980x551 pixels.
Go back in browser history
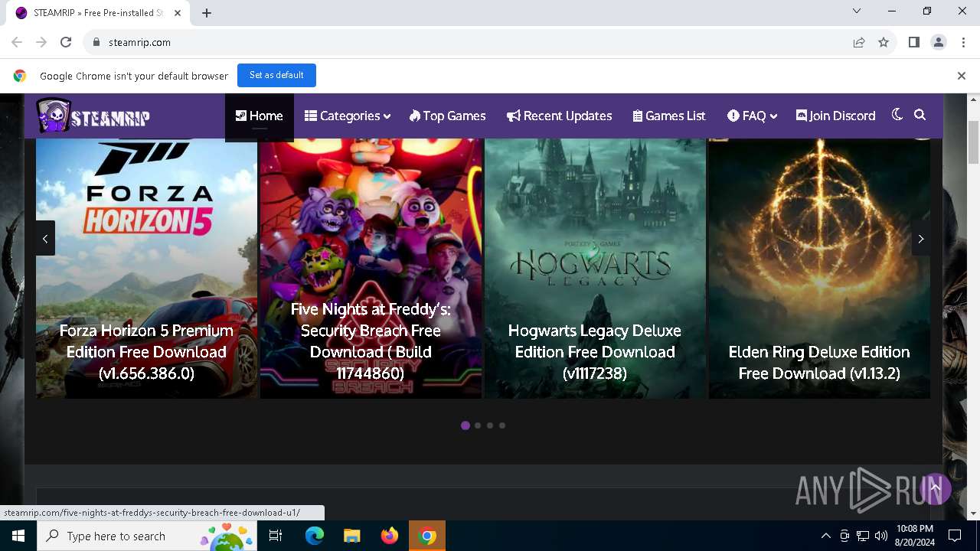[17, 42]
